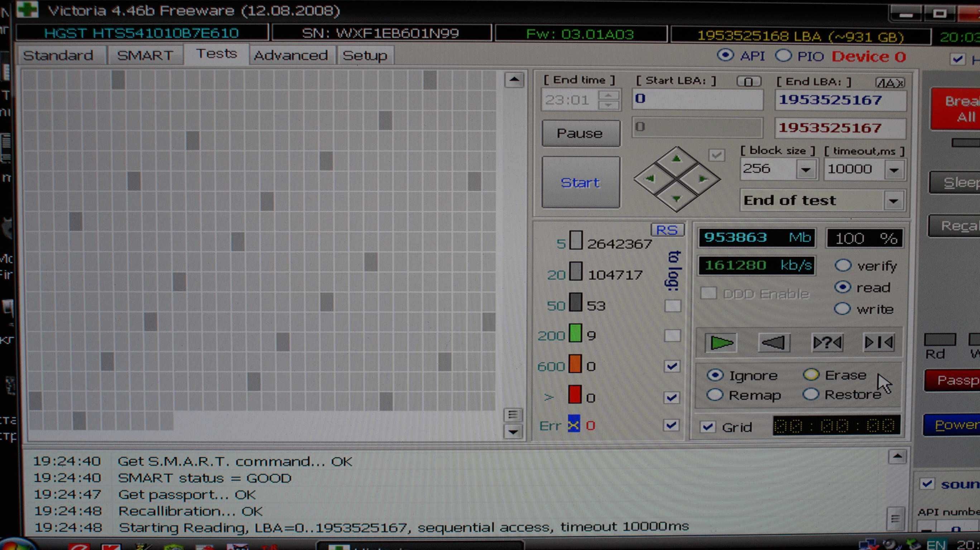Click the Scan to bad block icon
This screenshot has width=980, height=550.
826,343
